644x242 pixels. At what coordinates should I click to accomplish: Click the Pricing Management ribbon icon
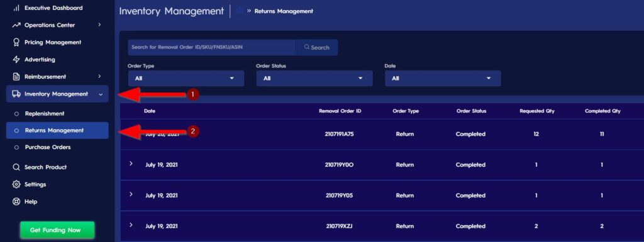16,42
